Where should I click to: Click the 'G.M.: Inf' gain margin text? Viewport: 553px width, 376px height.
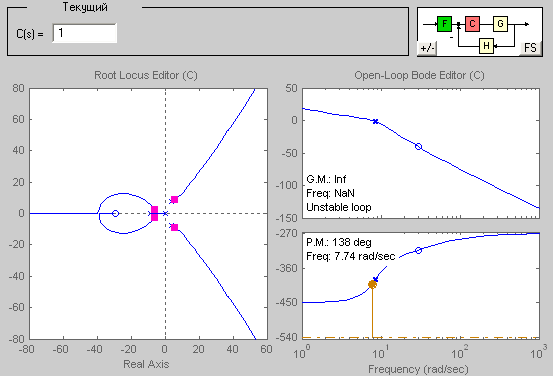[326, 179]
